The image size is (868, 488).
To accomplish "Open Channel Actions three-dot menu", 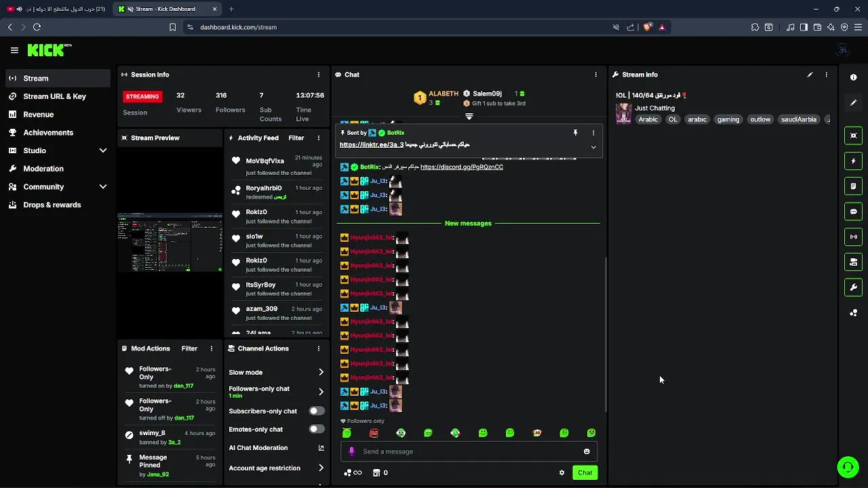I will point(319,348).
